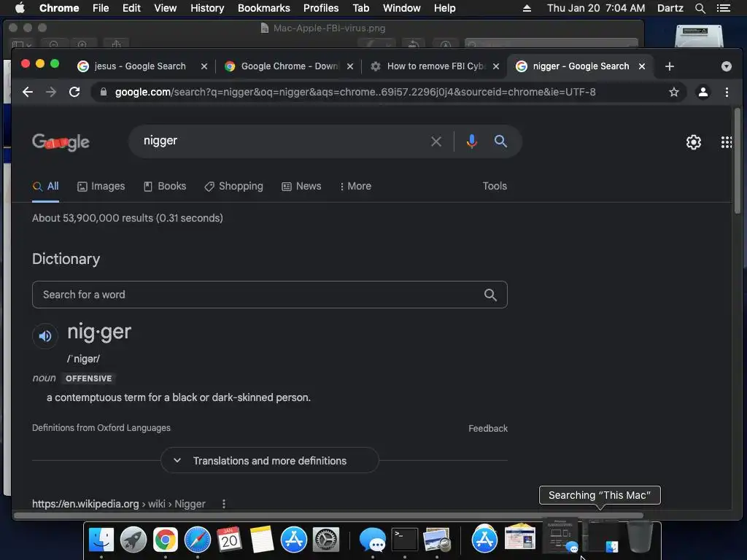The width and height of the screenshot is (747, 560).
Task: Expand the More search categories menu
Action: (355, 186)
